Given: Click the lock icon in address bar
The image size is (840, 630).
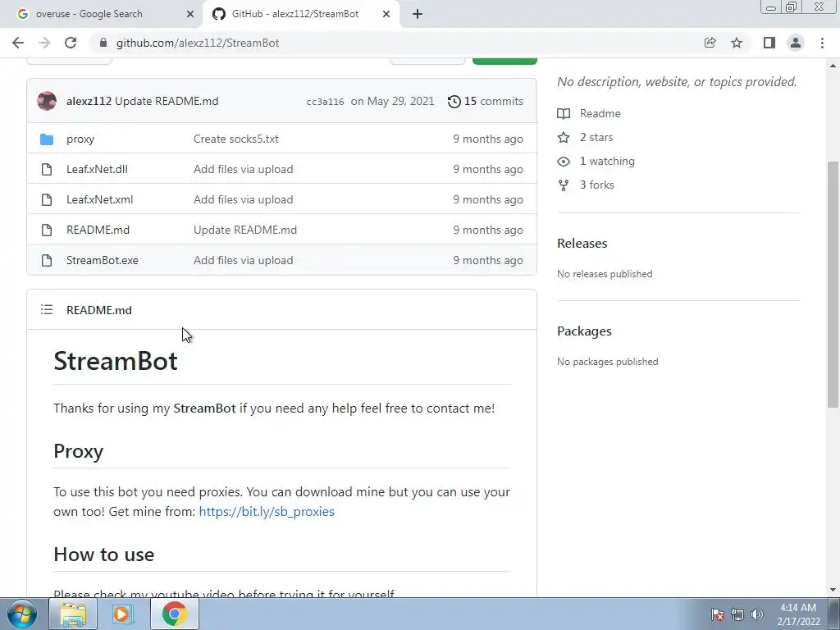Looking at the screenshot, I should pyautogui.click(x=103, y=43).
